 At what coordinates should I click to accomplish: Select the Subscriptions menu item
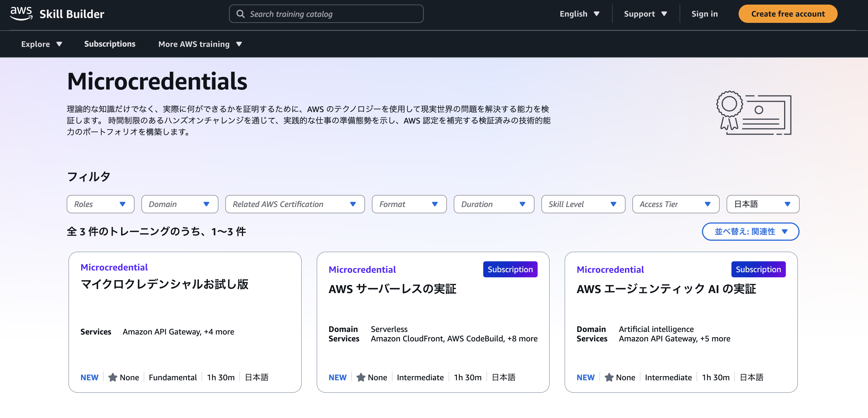point(110,44)
